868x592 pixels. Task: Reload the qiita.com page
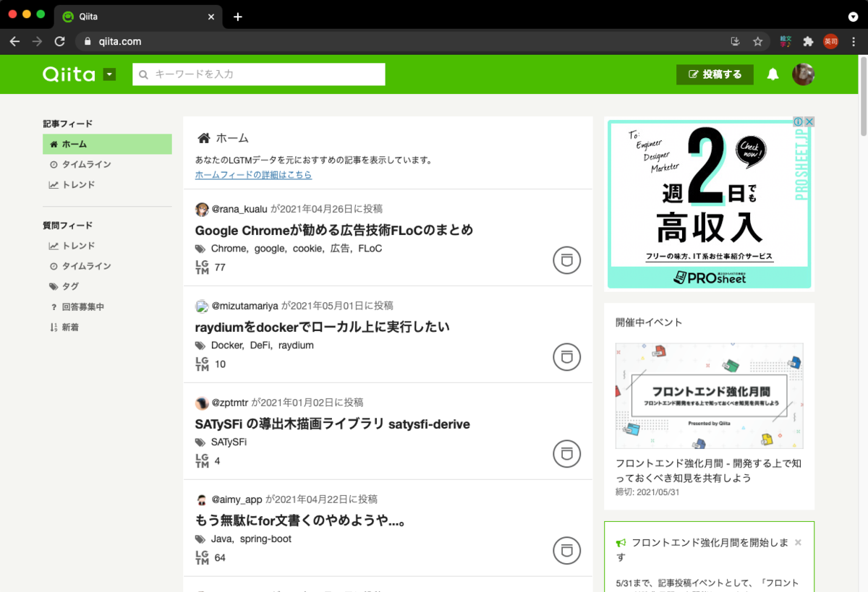pos(60,42)
